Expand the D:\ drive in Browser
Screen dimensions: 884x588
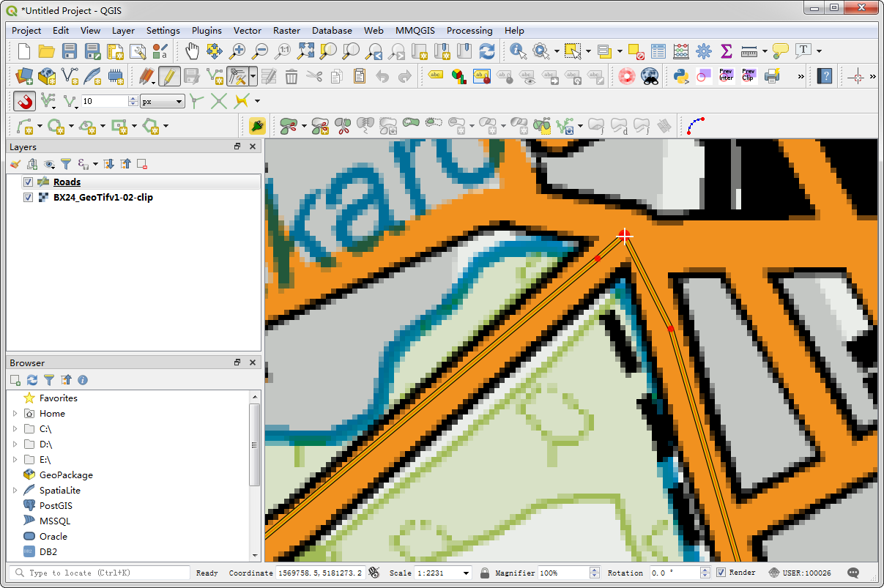(15, 444)
